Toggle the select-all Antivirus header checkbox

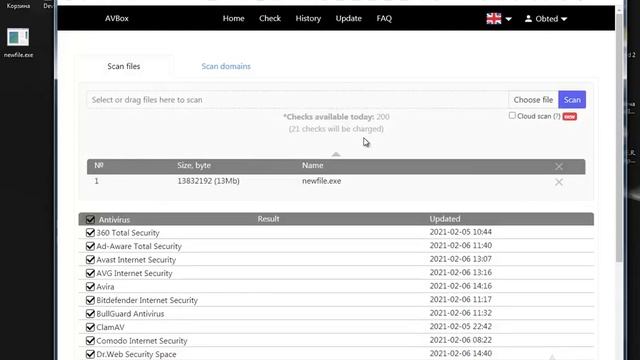[x=90, y=220]
